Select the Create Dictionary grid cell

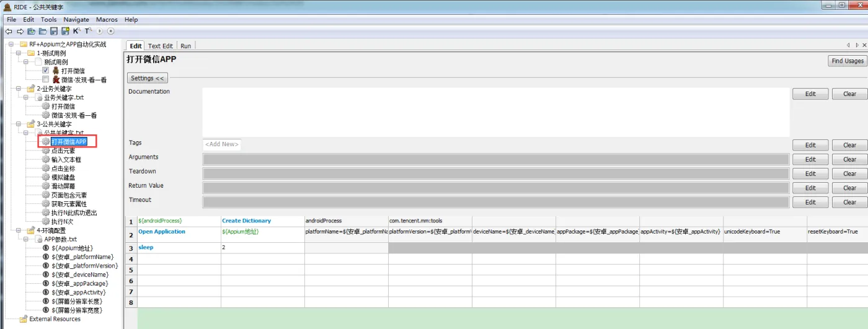coord(263,221)
